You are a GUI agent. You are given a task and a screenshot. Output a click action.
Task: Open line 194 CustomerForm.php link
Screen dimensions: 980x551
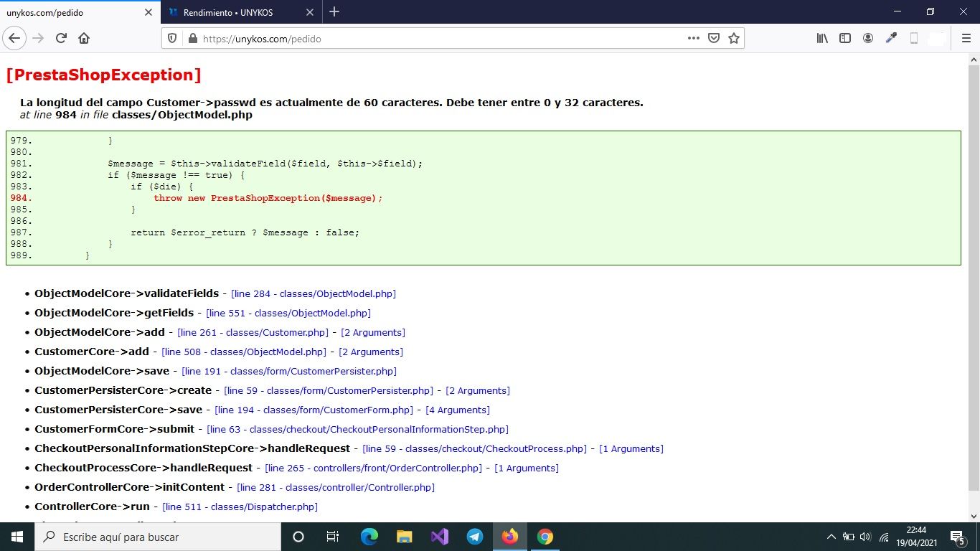coord(314,410)
